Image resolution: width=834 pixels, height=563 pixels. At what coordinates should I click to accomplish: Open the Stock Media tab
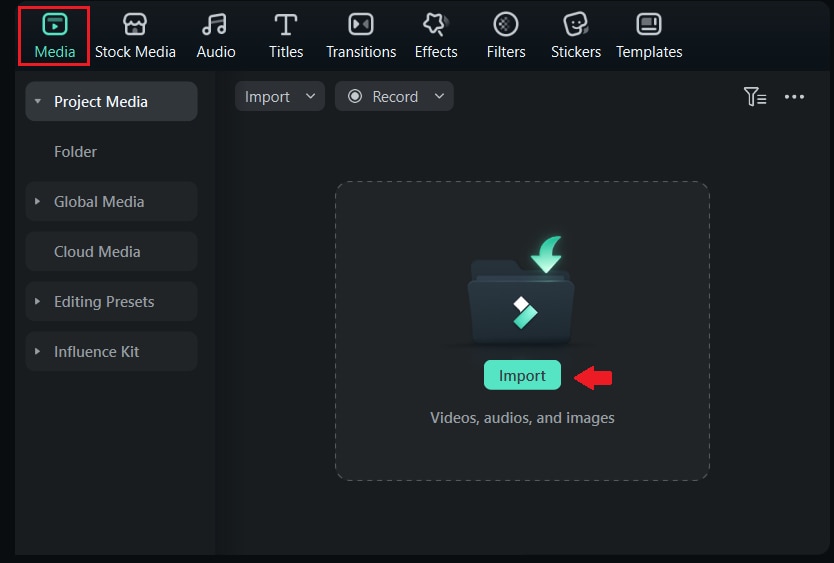coord(135,36)
